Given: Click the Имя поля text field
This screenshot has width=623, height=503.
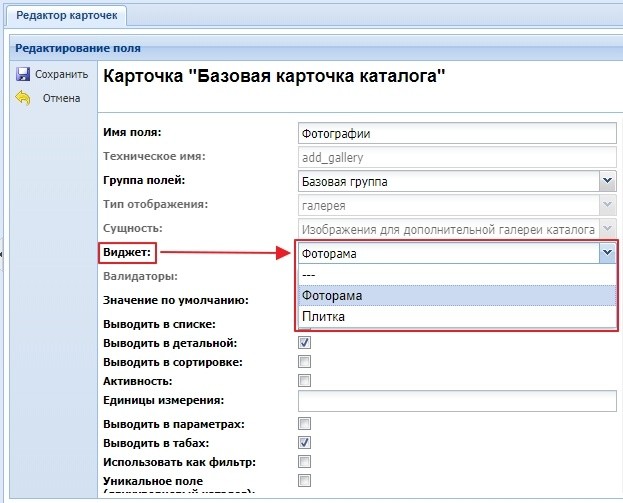Looking at the screenshot, I should pyautogui.click(x=456, y=132).
